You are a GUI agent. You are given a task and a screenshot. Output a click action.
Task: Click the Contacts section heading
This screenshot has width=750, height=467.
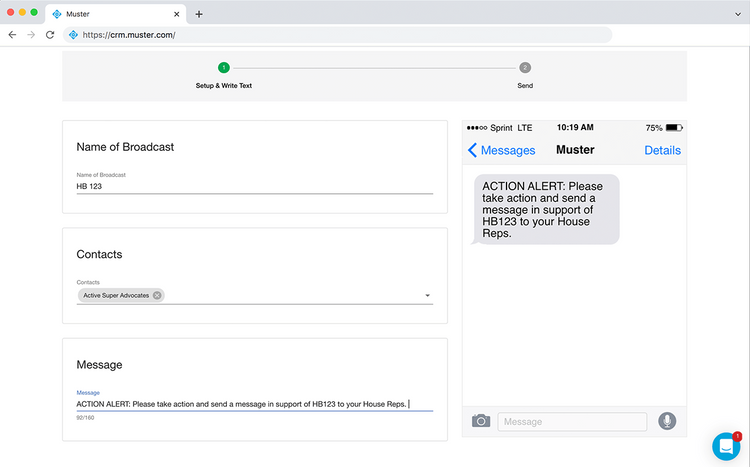pos(99,254)
